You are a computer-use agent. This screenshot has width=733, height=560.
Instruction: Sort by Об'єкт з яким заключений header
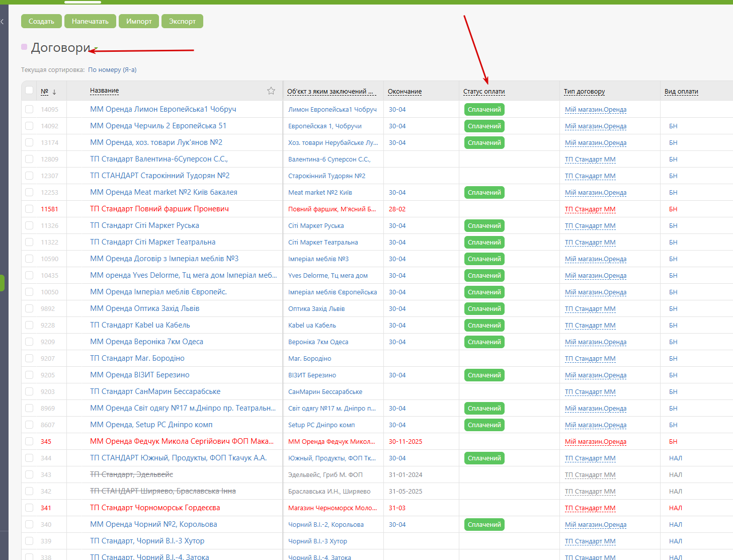332,92
